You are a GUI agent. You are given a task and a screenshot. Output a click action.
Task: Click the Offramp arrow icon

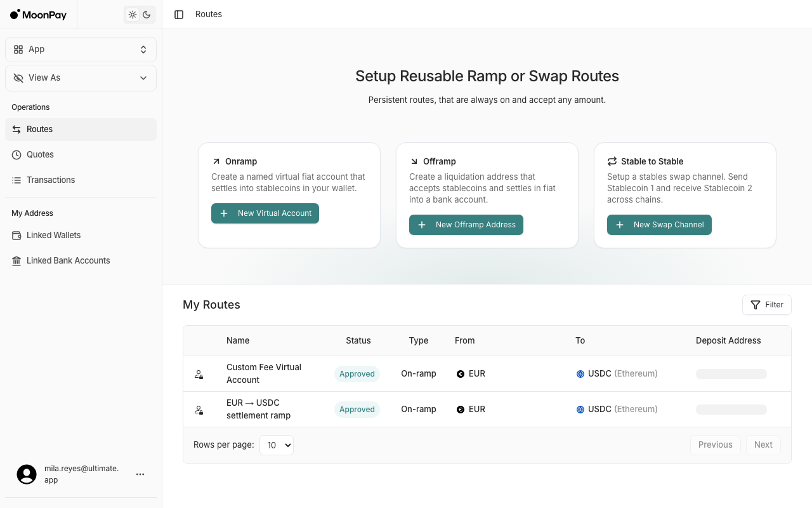tap(414, 162)
